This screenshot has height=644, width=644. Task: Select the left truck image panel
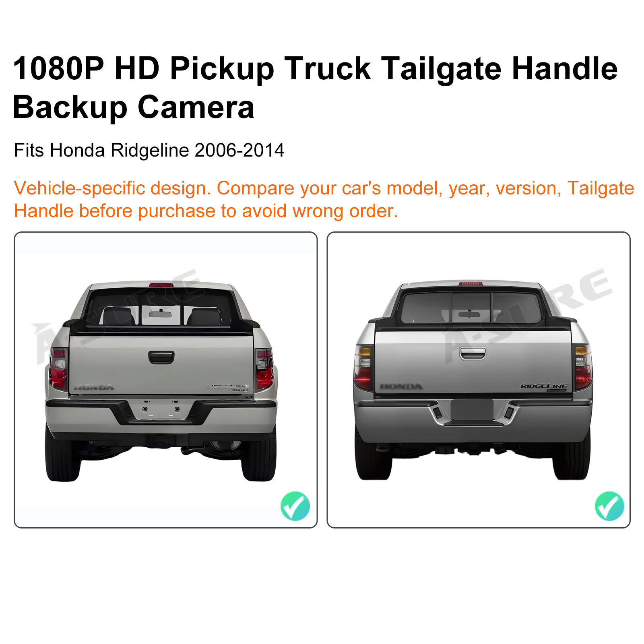click(166, 380)
